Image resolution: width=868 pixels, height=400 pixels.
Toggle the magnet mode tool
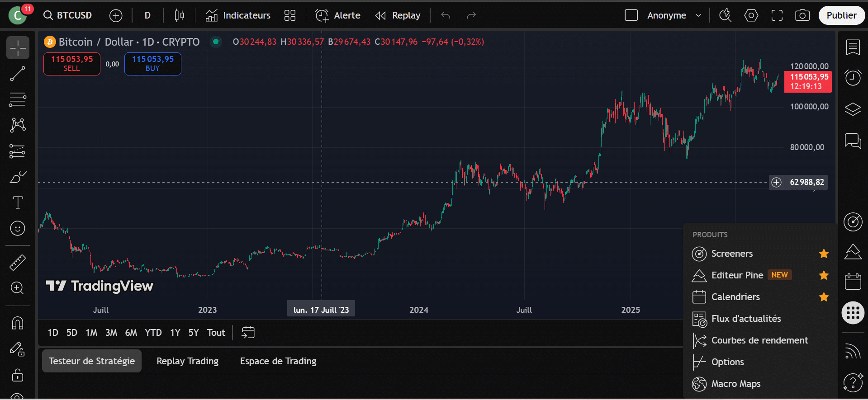18,323
